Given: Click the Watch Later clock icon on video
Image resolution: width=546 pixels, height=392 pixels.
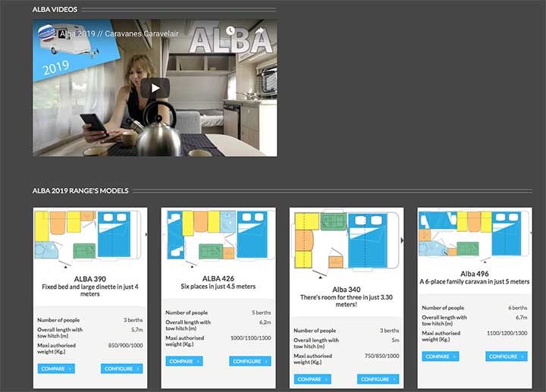Looking at the screenshot, I should [x=231, y=30].
